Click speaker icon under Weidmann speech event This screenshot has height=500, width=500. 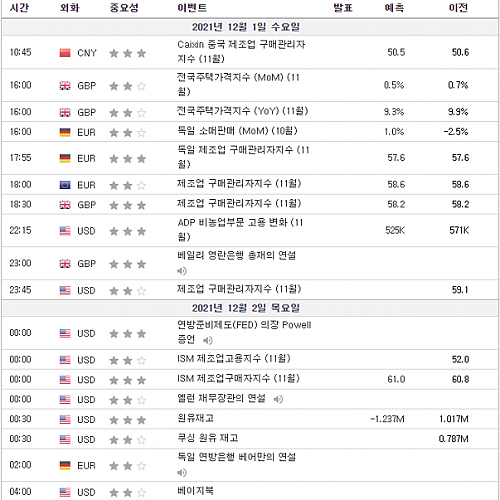click(x=182, y=473)
